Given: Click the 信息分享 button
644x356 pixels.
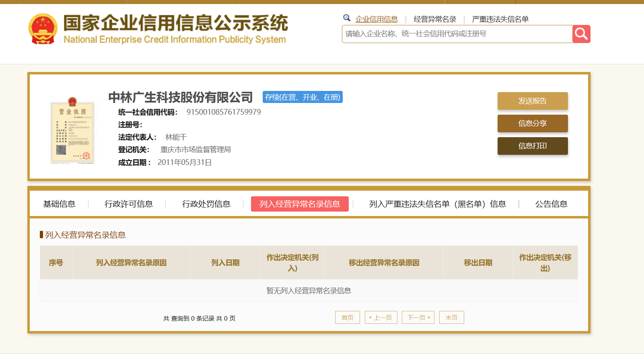Looking at the screenshot, I should pos(533,123).
